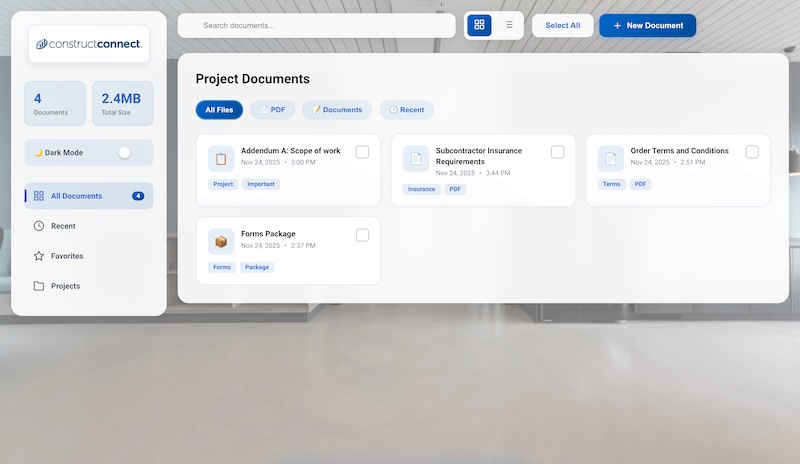Click the ConstructConnect logo
The image size is (800, 464).
(89, 44)
